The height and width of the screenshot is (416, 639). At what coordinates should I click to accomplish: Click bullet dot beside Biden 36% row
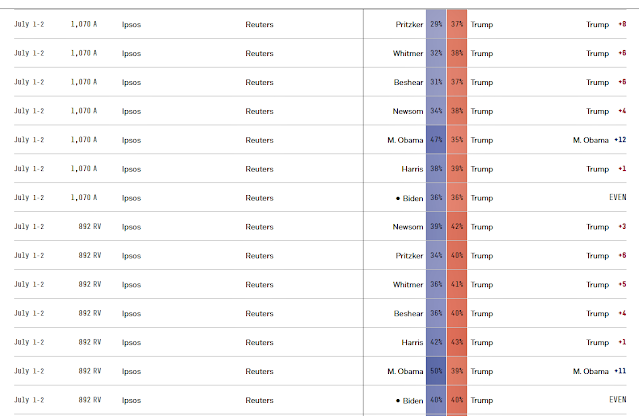(x=398, y=198)
